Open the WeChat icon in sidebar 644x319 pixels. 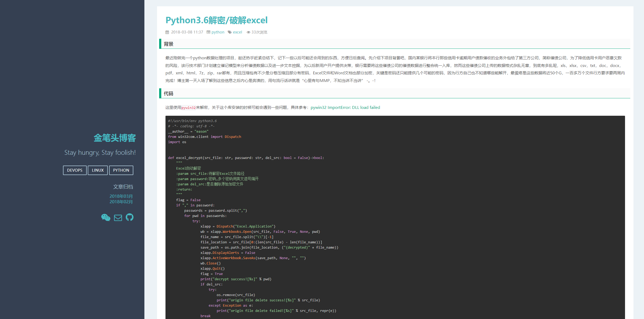[106, 217]
